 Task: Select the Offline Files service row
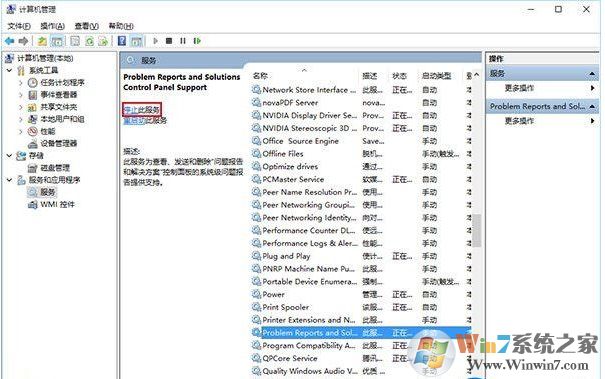[x=361, y=154]
